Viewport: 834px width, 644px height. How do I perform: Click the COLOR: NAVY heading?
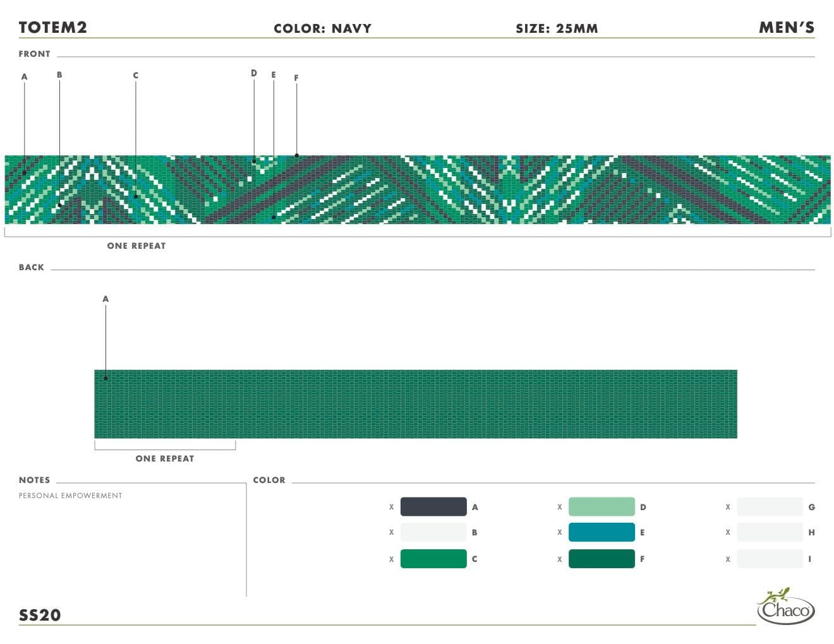click(x=322, y=28)
